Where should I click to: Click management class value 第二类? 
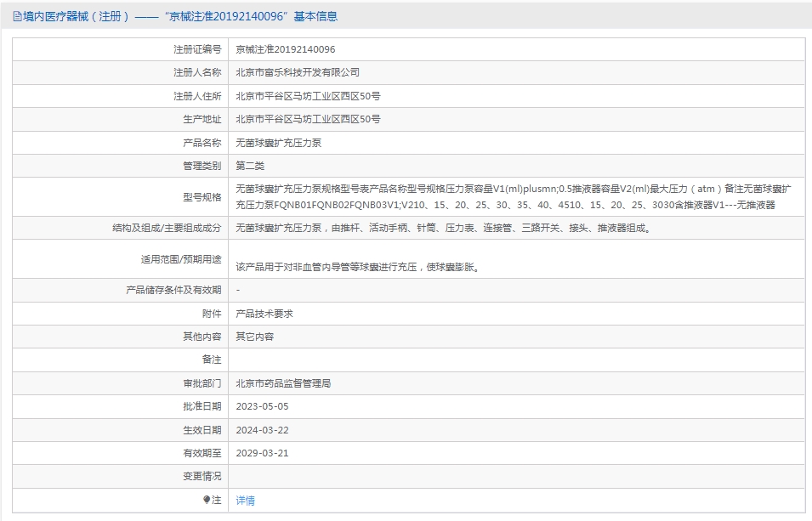click(250, 166)
